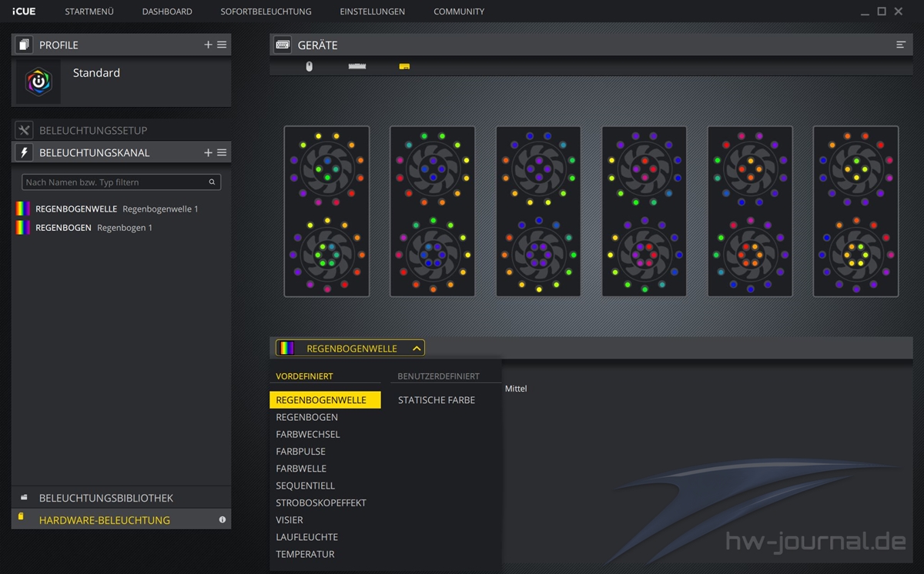Select the fifth fan panel from left
The image size is (924, 574).
pos(750,212)
